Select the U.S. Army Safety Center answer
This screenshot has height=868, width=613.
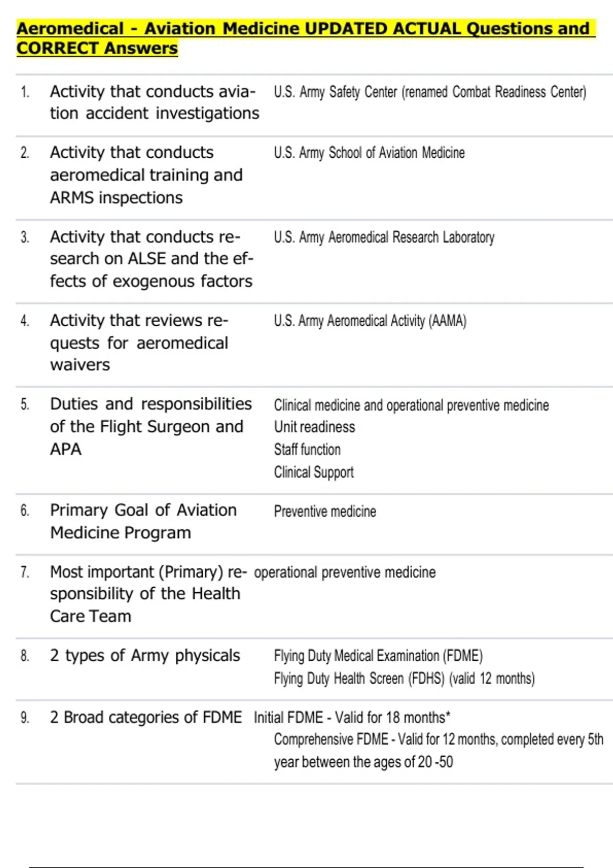click(430, 92)
